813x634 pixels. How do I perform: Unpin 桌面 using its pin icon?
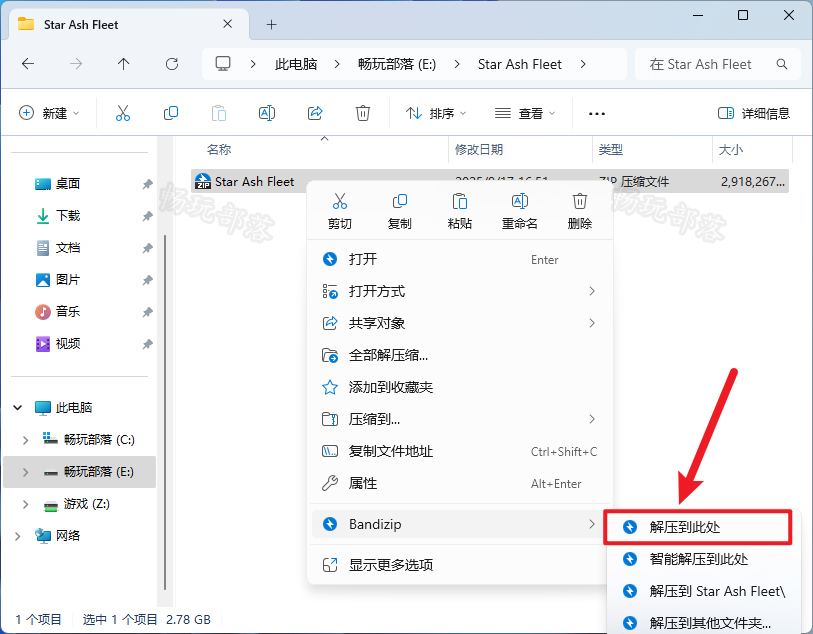[x=148, y=184]
